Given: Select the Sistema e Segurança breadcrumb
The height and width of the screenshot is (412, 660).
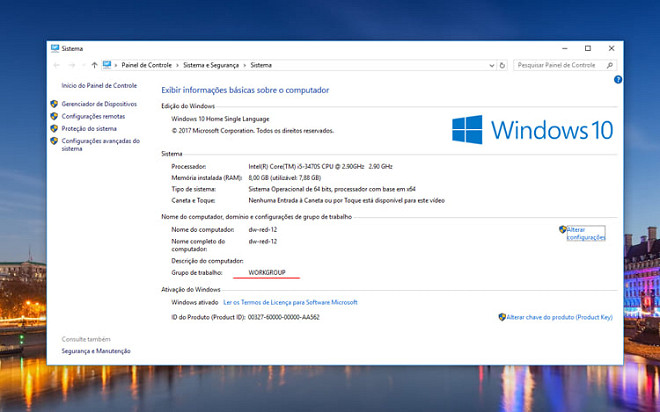Looking at the screenshot, I should coord(211,65).
